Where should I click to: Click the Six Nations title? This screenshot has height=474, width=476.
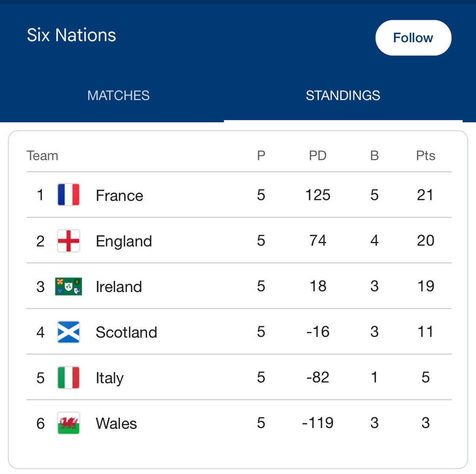tap(71, 35)
